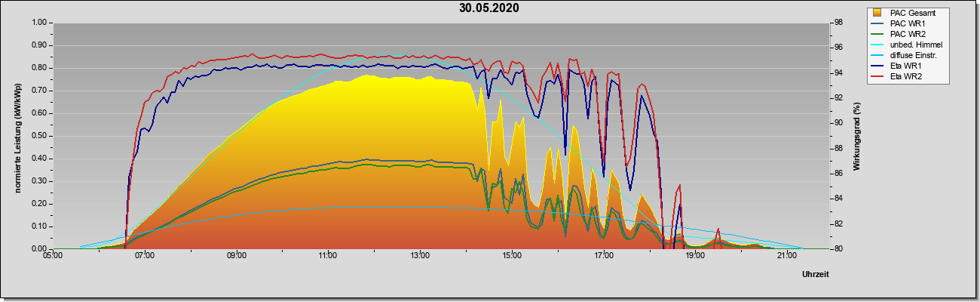The width and height of the screenshot is (980, 302).
Task: Click the Uhrzeit axis title
Action: pyautogui.click(x=815, y=276)
